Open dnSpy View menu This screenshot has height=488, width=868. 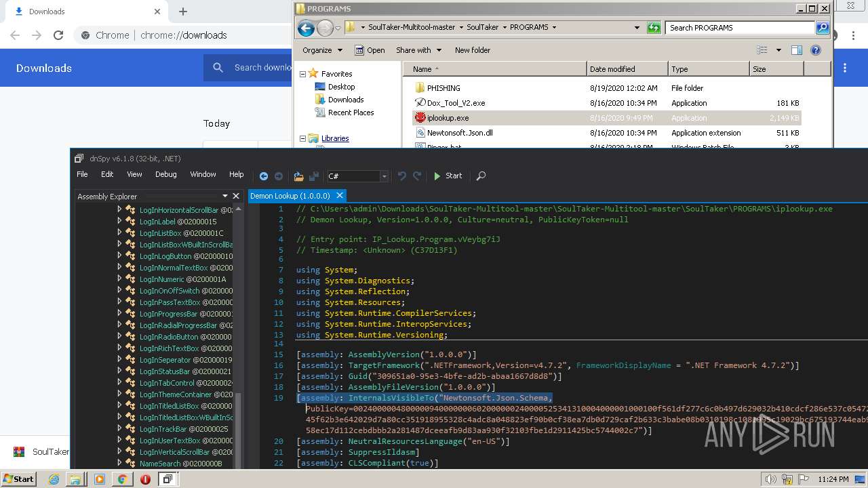[134, 174]
